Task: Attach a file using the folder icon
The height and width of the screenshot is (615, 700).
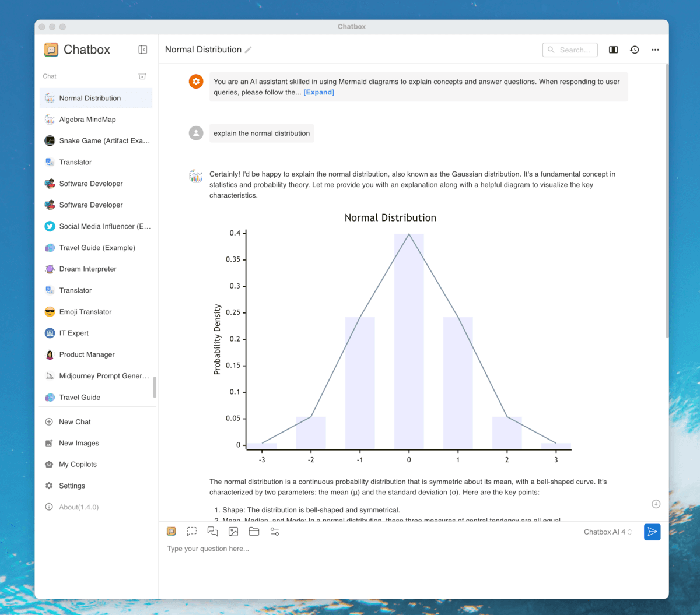Action: click(254, 531)
